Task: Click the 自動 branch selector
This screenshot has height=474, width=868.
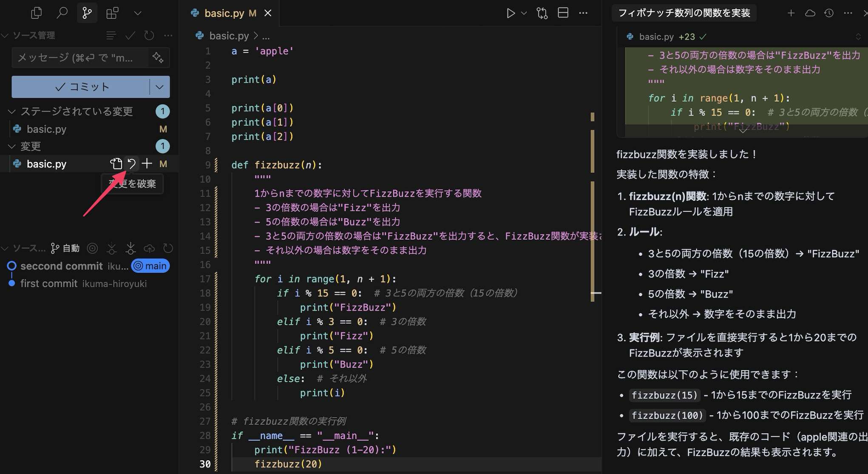Action: [x=65, y=248]
